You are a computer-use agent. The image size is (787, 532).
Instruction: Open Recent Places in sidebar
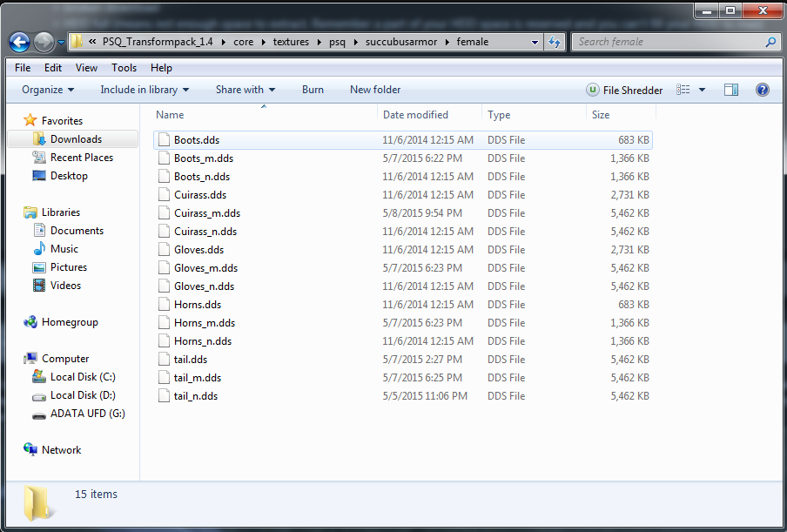pyautogui.click(x=73, y=158)
